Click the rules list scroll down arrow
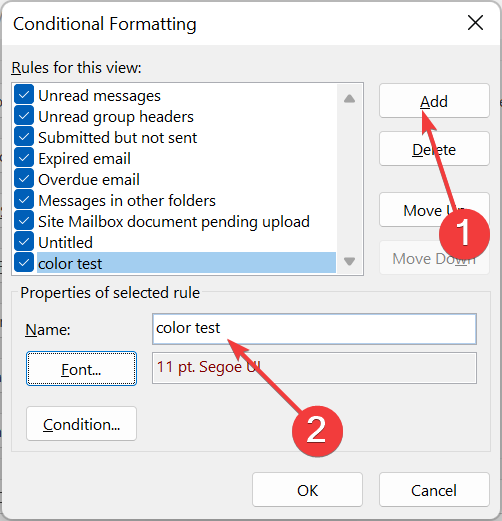Viewport: 502px width, 521px height. (x=349, y=261)
